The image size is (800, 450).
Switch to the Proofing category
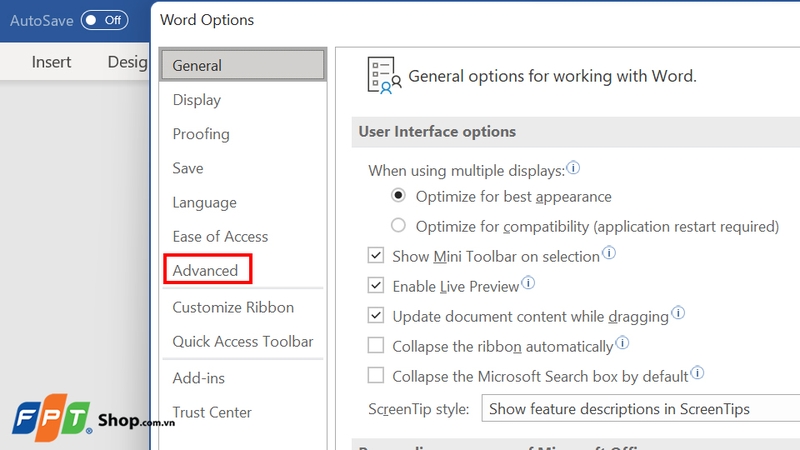click(201, 134)
